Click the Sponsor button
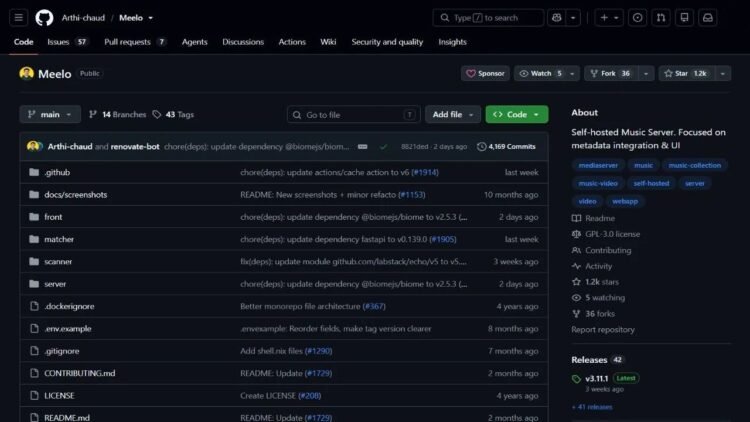This screenshot has height=422, width=750. click(x=485, y=73)
